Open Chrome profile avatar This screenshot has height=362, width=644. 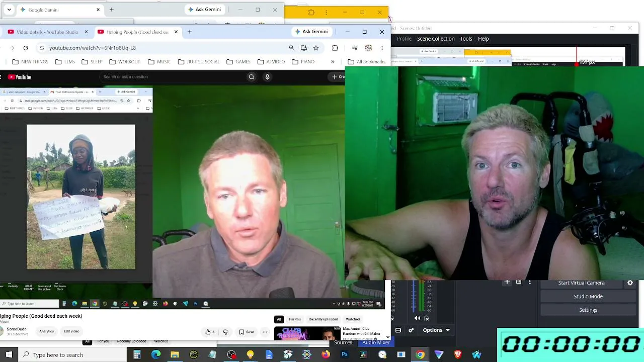[368, 48]
